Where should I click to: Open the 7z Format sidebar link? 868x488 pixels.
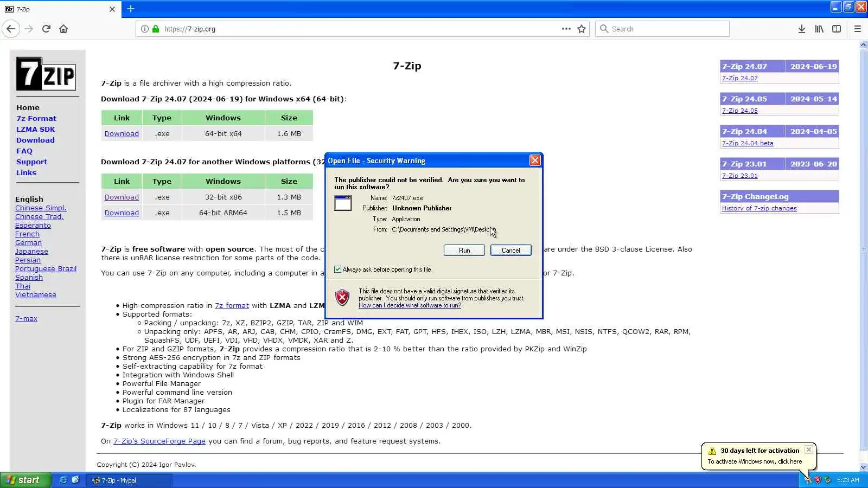(36, 118)
